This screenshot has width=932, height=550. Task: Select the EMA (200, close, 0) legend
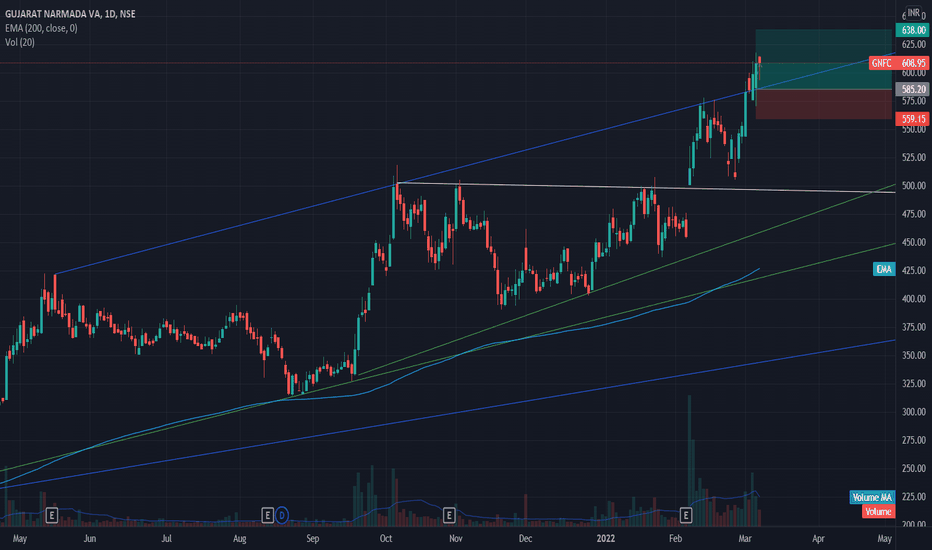41,28
